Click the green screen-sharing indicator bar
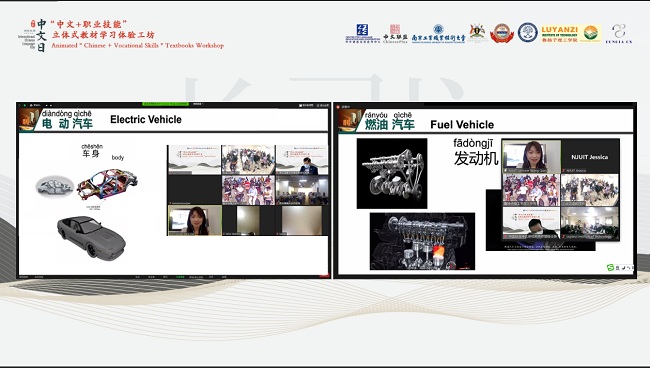 pos(165,104)
